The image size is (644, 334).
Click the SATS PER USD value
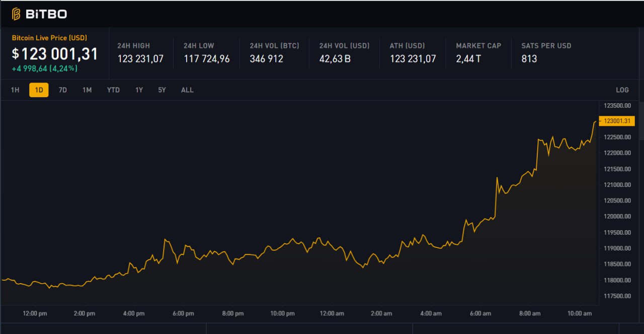click(x=529, y=58)
